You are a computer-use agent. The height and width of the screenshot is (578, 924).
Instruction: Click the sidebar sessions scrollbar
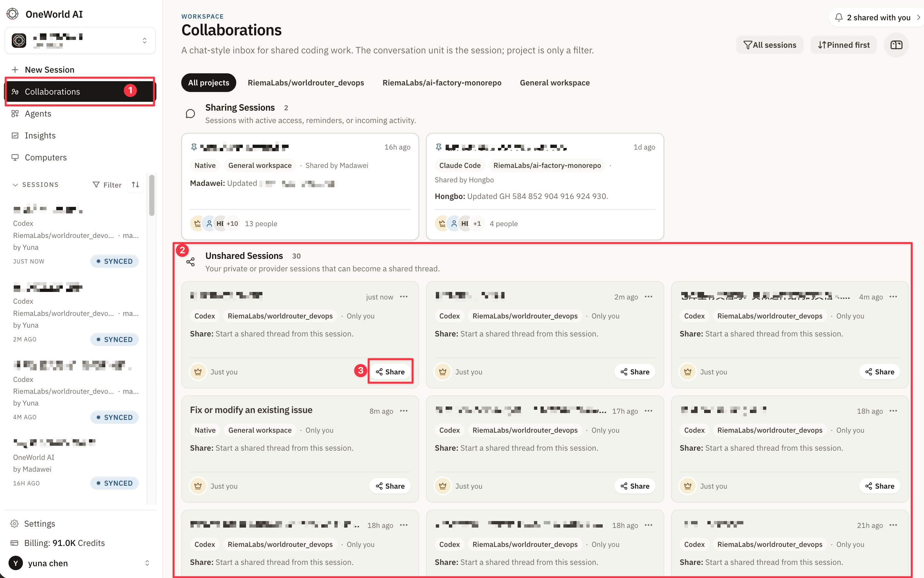[152, 195]
